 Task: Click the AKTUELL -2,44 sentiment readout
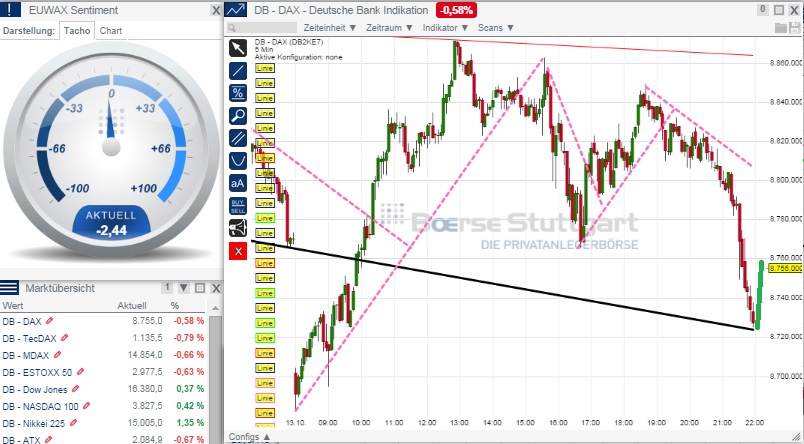[x=111, y=224]
